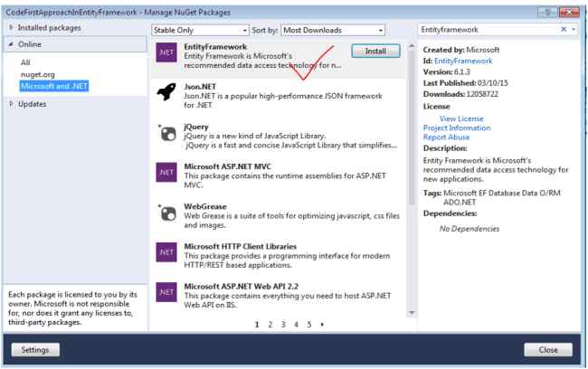Click the ASP.NET Web API 2.2 icon
The height and width of the screenshot is (369, 588).
(x=166, y=292)
